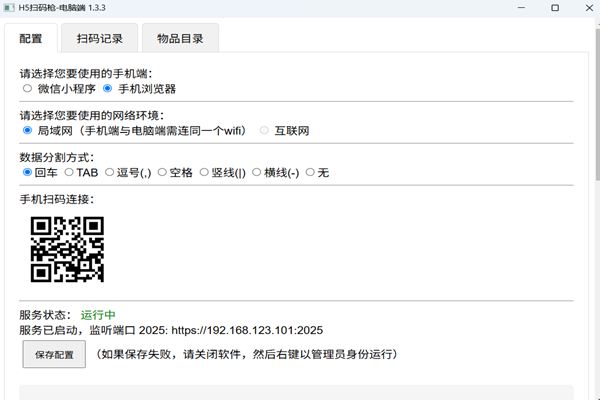Open the 扫码记录 tab

point(99,38)
